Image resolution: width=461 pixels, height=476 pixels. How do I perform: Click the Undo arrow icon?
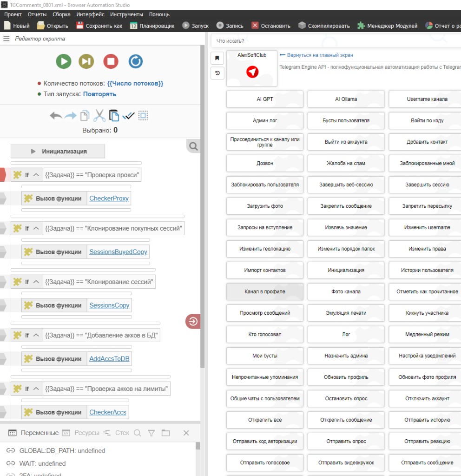pyautogui.click(x=56, y=116)
